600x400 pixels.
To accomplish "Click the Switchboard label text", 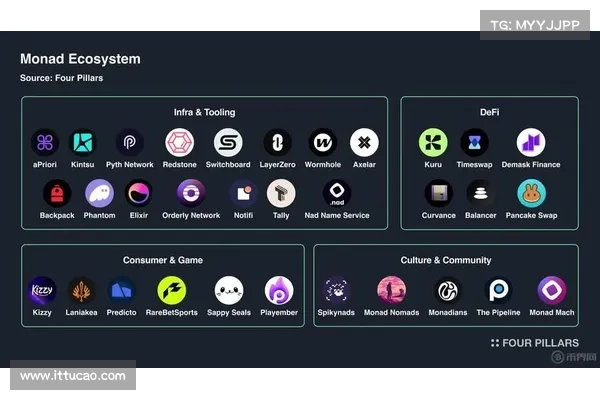I will pos(228,165).
